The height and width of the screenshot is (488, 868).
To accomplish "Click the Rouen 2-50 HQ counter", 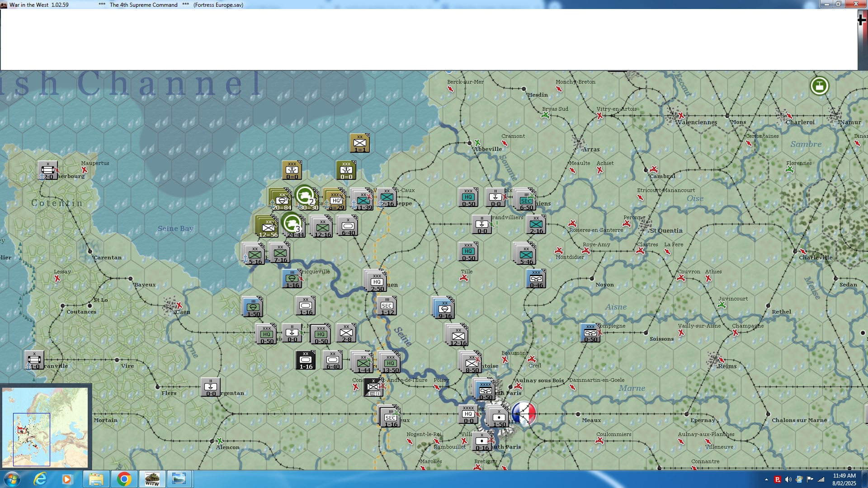I will click(x=376, y=281).
